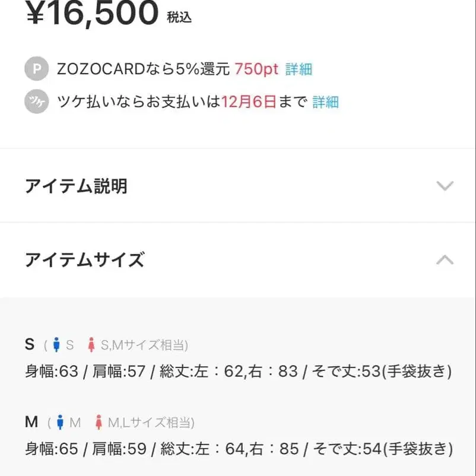Viewport: 476px width, 476px height.
Task: Click the blue male icon in M row
Action: [61, 423]
